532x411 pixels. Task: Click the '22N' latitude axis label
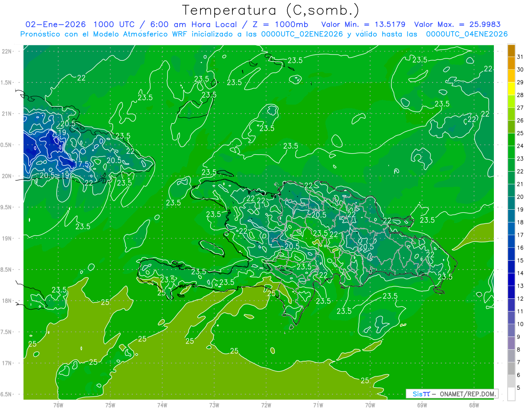(7, 51)
